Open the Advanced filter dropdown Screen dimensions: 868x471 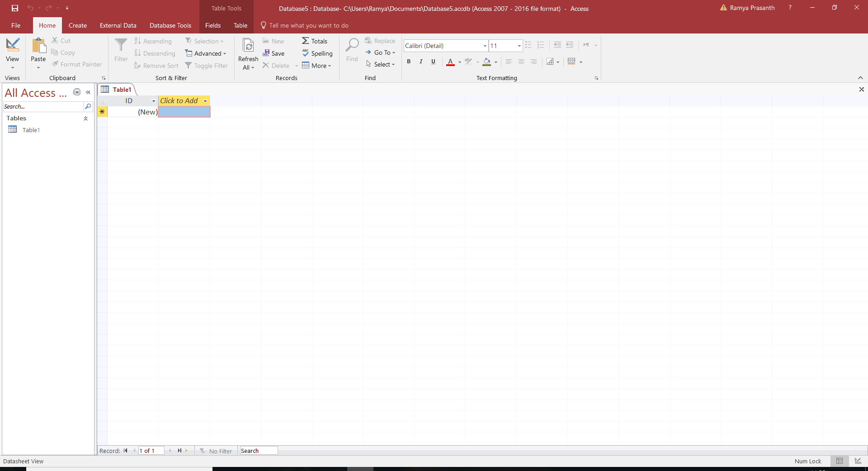pos(206,53)
